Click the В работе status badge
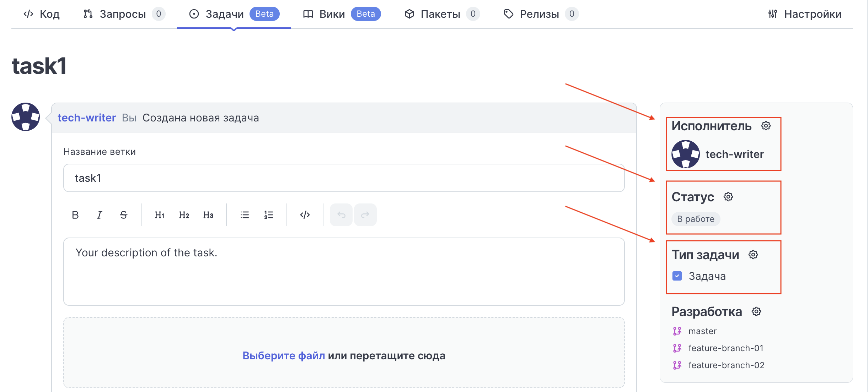The width and height of the screenshot is (868, 392). pos(696,219)
